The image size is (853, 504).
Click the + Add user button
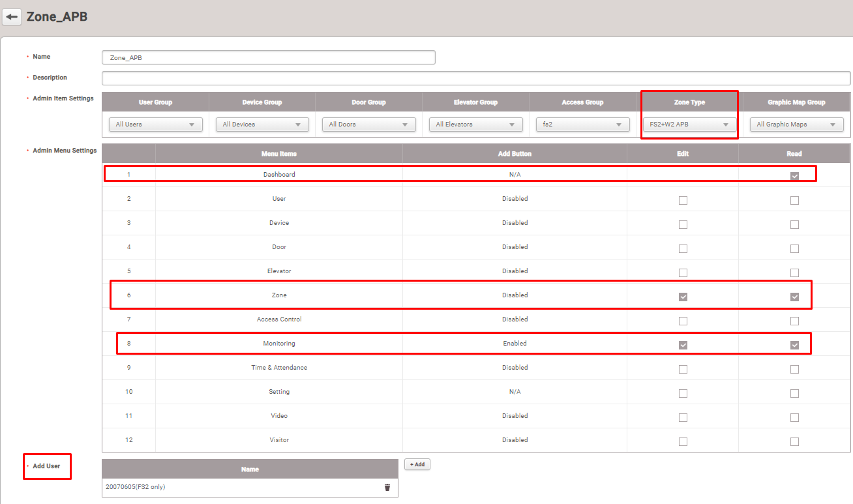click(417, 464)
